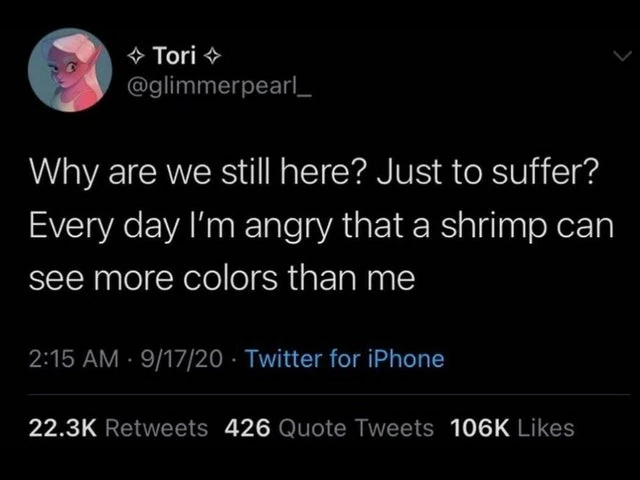View the 22.3K Retweets list
640x480 pixels.
[118, 429]
